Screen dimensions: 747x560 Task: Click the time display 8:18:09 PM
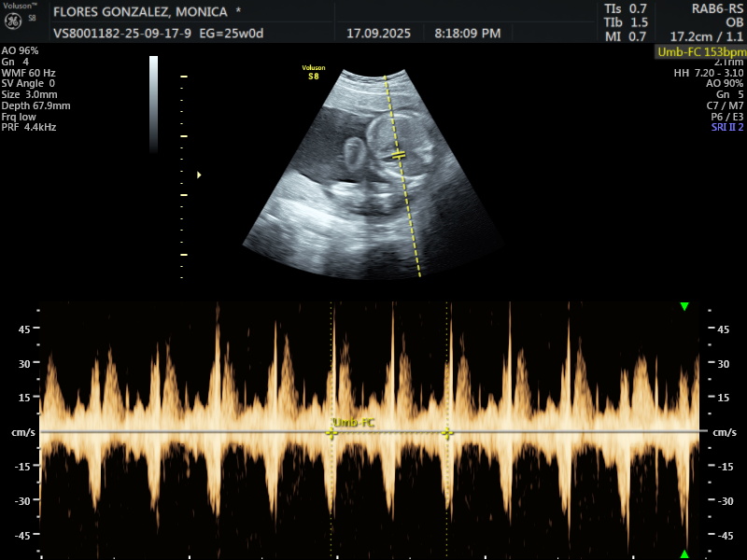pos(467,33)
